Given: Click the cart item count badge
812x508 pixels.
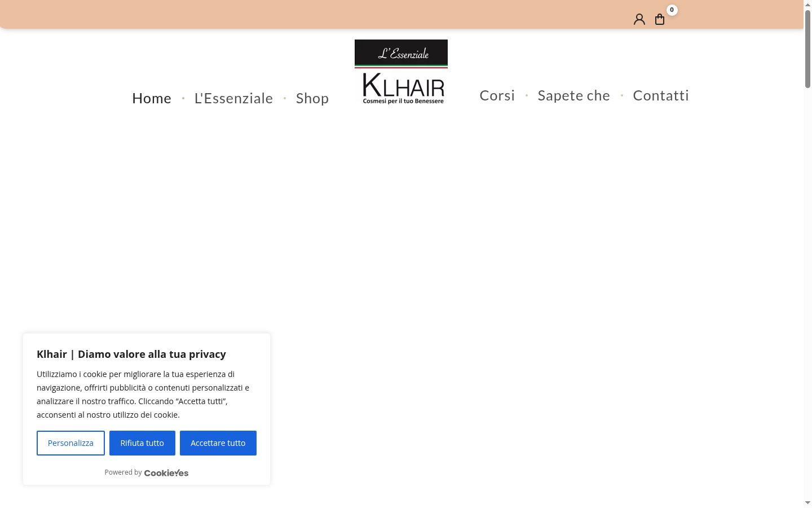Looking at the screenshot, I should point(672,10).
